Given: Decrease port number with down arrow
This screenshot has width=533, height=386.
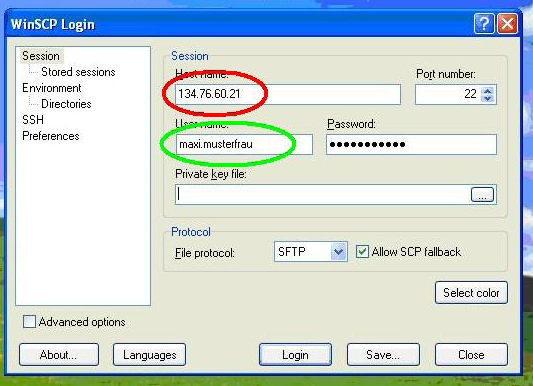Looking at the screenshot, I should tap(488, 98).
